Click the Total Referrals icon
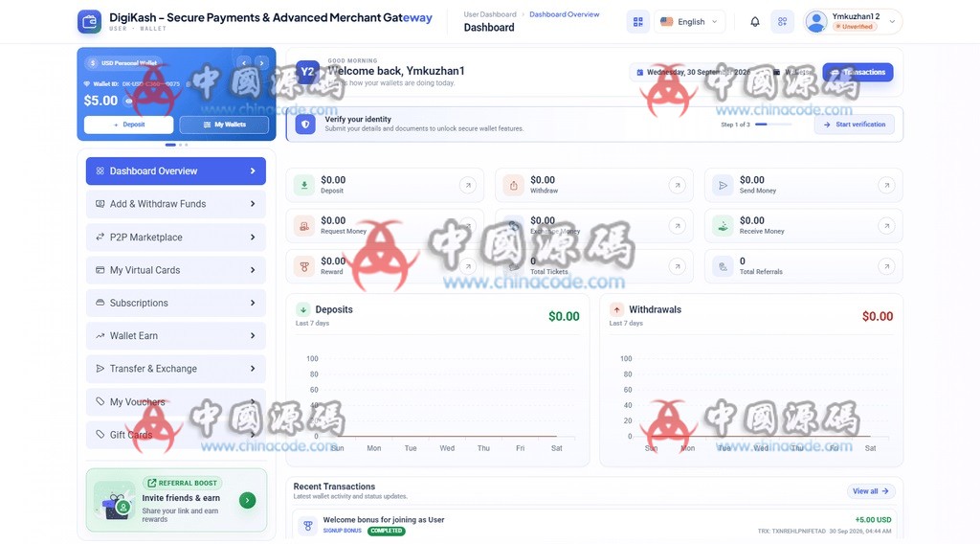980x544 pixels. [723, 266]
